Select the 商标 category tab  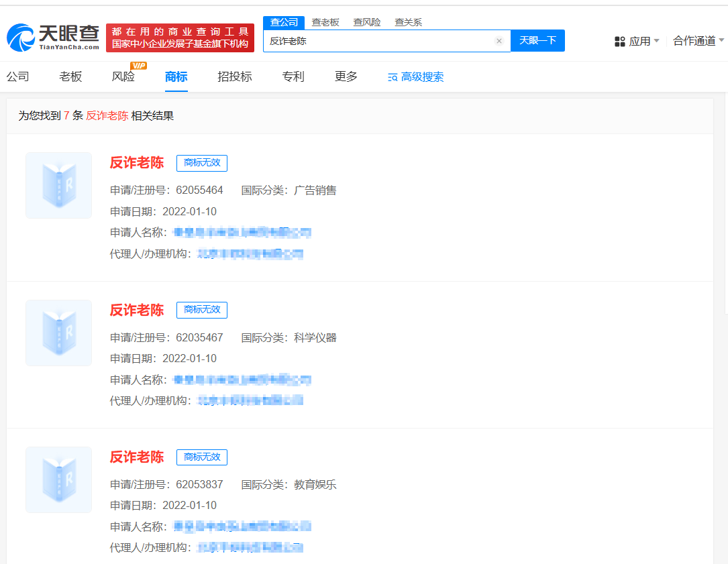pyautogui.click(x=176, y=76)
